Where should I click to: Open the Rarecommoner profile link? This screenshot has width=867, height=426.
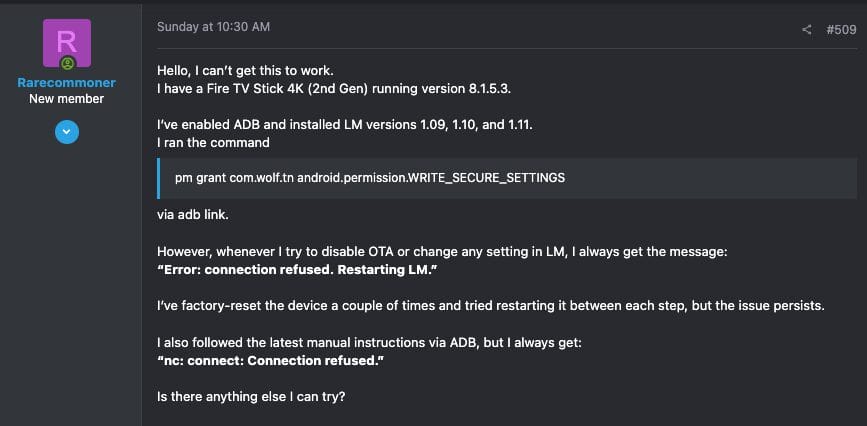67,83
